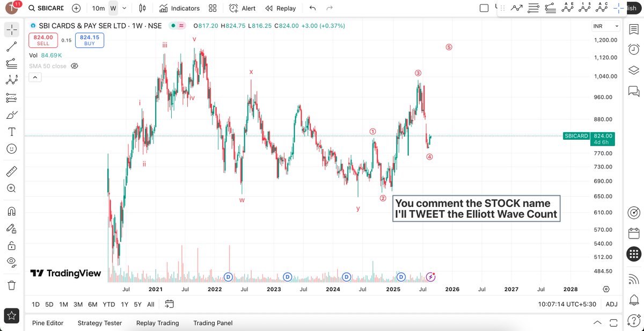Screen dimensions: 644x331
Task: Select the Trend Line drawing tool
Action: 12,47
